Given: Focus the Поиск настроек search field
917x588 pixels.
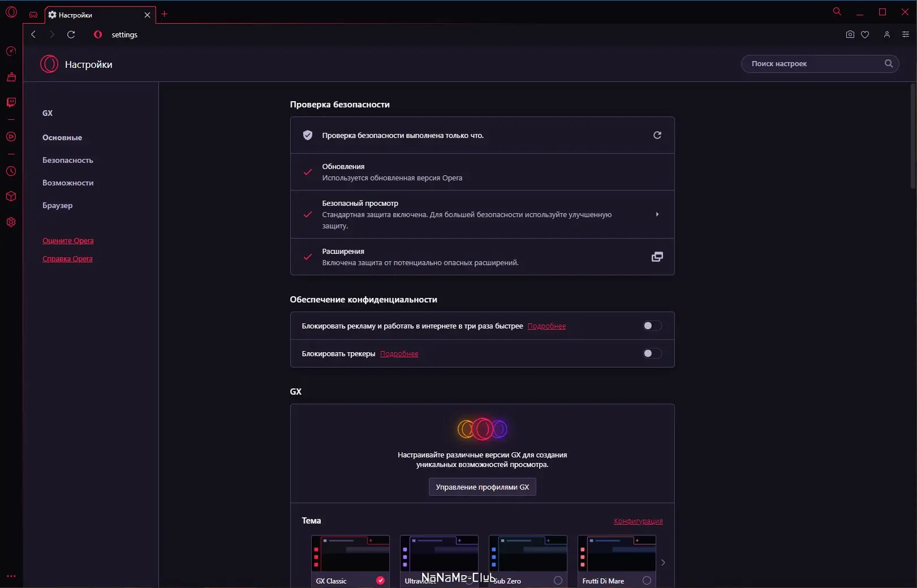Looking at the screenshot, I should (x=820, y=64).
